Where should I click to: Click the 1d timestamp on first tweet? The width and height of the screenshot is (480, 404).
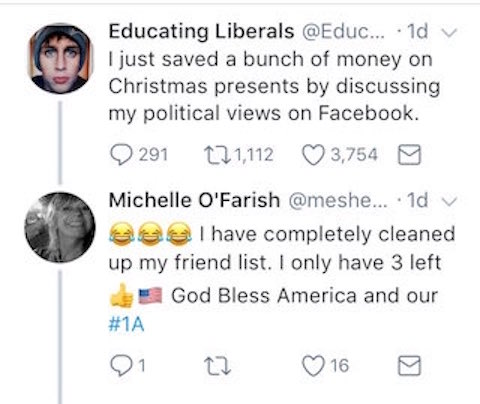click(x=418, y=31)
